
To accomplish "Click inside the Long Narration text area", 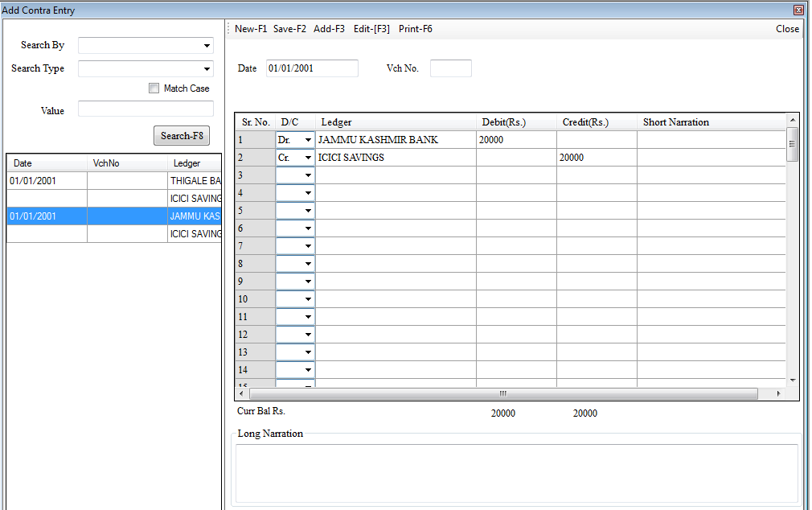I will point(516,473).
